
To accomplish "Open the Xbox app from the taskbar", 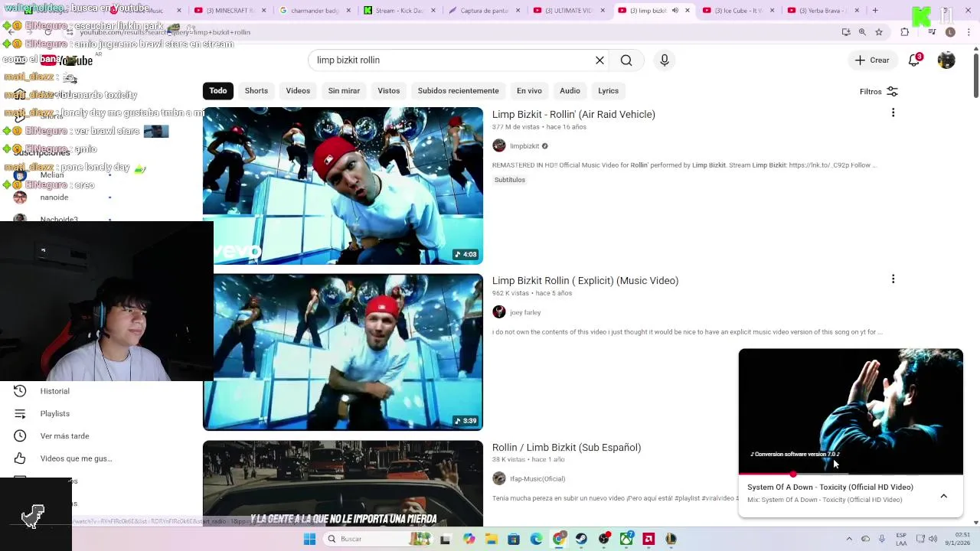I will coord(626,539).
